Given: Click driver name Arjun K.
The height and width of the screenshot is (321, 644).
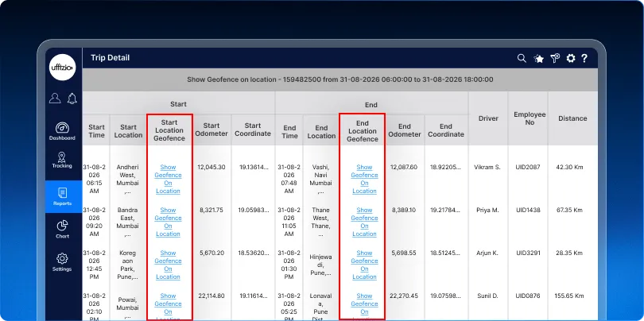Looking at the screenshot, I should (487, 253).
